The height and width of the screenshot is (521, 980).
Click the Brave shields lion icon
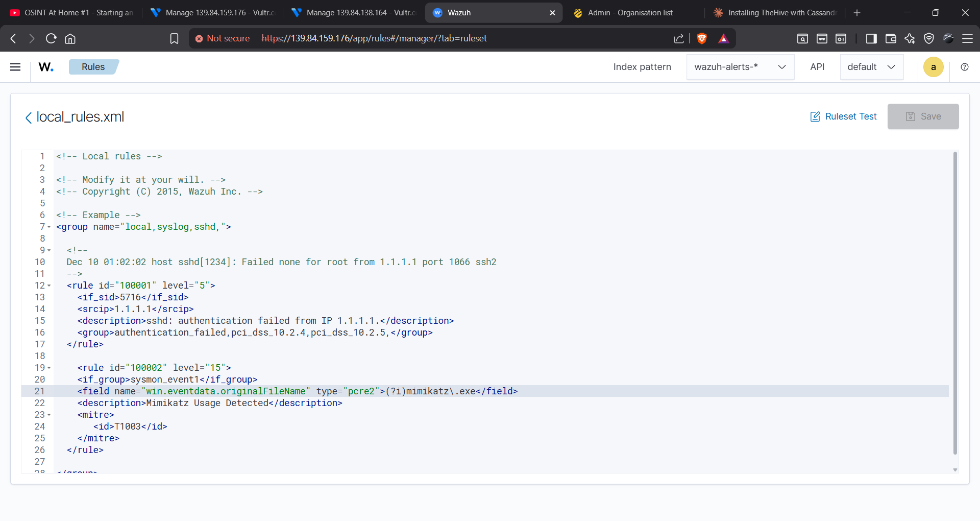pyautogui.click(x=702, y=38)
